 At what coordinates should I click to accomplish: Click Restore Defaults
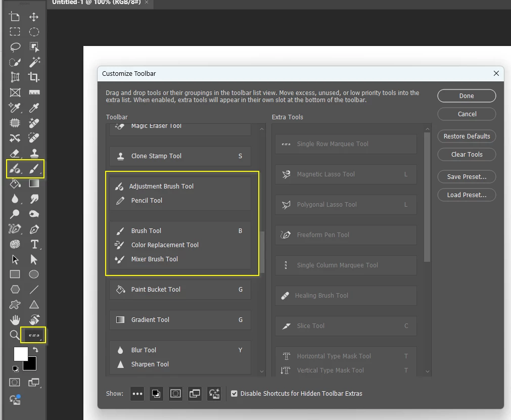pos(467,136)
